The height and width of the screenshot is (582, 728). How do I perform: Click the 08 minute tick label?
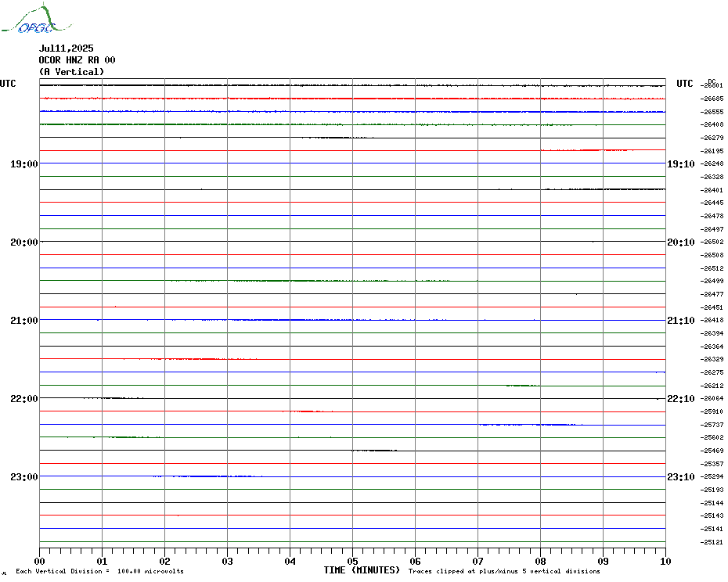[x=540, y=561]
